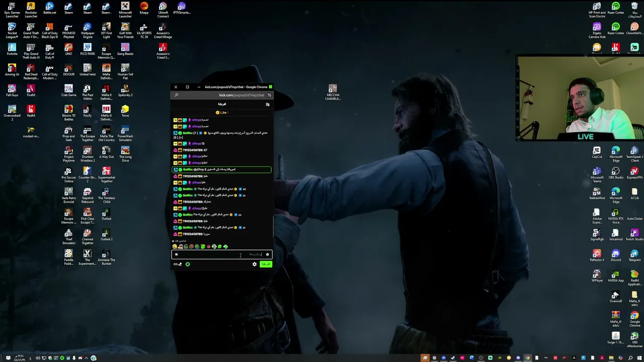This screenshot has height=362, width=644.
Task: Select the Rocket League desktop icon
Action: click(12, 31)
